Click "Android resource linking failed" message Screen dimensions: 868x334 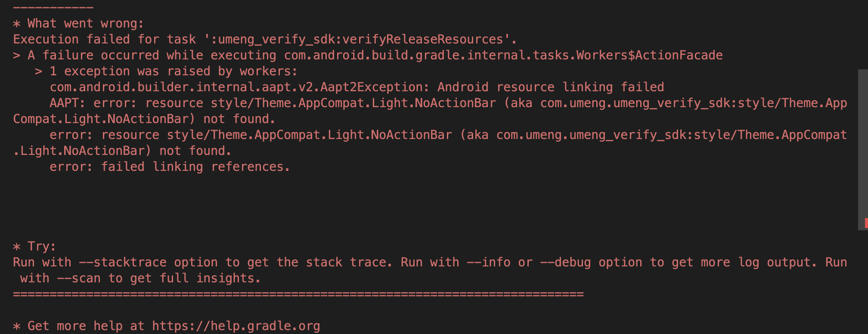(x=550, y=87)
